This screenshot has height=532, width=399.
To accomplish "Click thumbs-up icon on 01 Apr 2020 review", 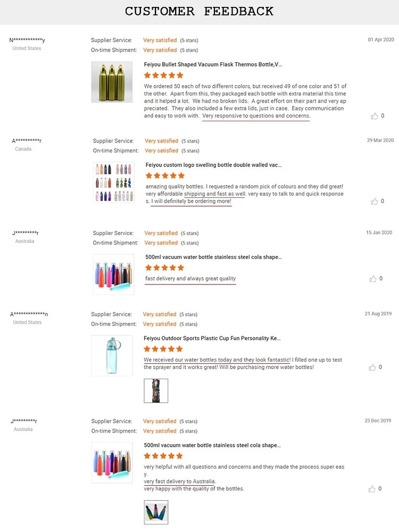I will pyautogui.click(x=375, y=116).
